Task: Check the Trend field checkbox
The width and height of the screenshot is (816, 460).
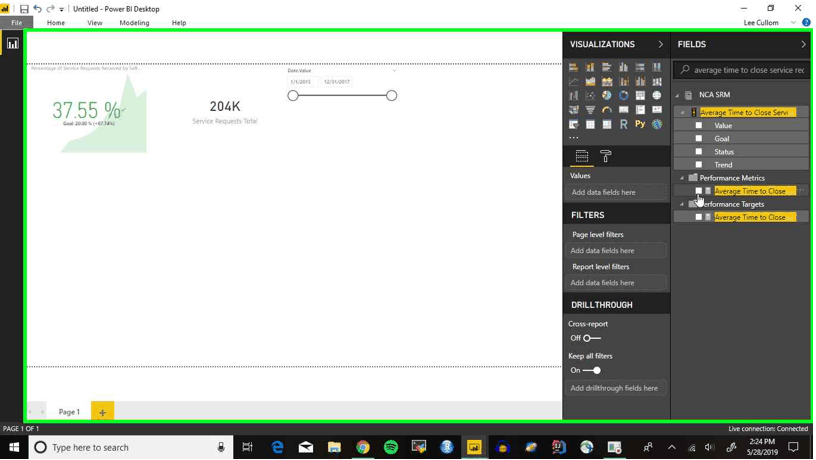Action: tap(699, 164)
